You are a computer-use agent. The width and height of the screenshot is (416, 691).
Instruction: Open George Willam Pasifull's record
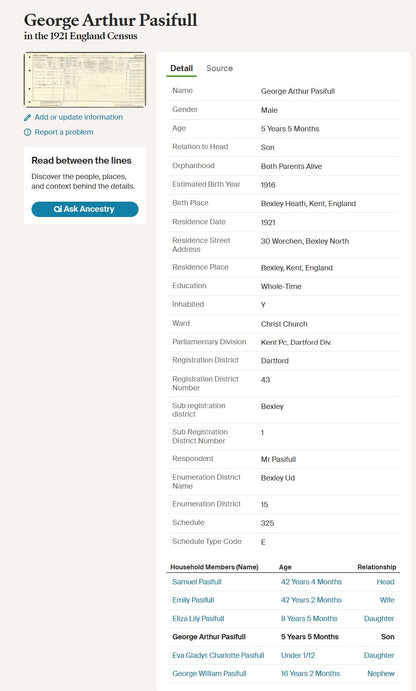point(209,673)
